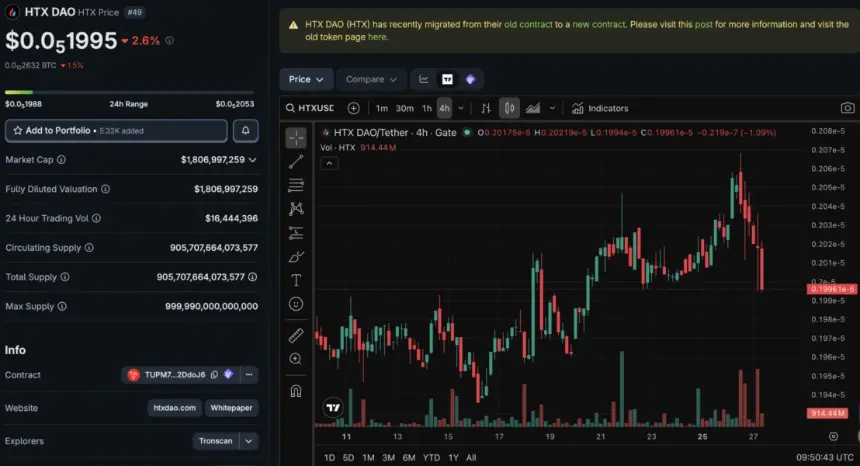Follow the 'old contract' link in banner

528,25
